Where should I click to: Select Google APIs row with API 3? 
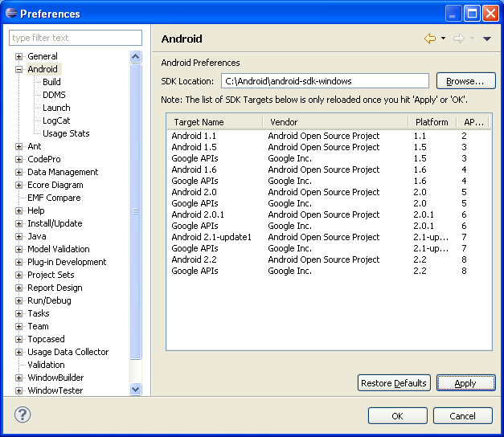point(329,158)
